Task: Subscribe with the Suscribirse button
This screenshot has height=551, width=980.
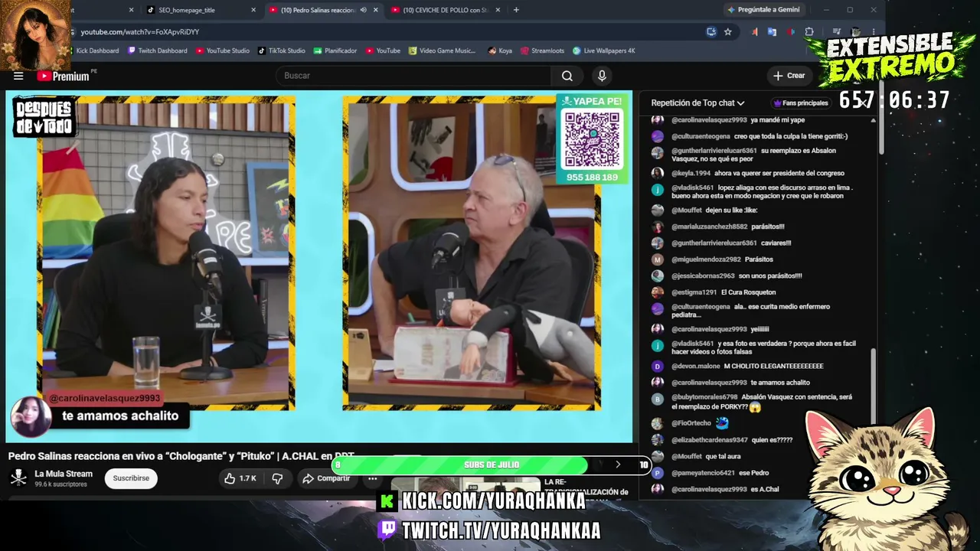Action: tap(131, 478)
